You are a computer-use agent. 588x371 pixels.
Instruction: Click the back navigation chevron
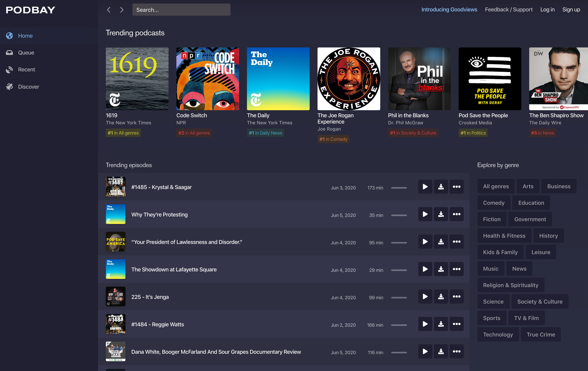[109, 10]
